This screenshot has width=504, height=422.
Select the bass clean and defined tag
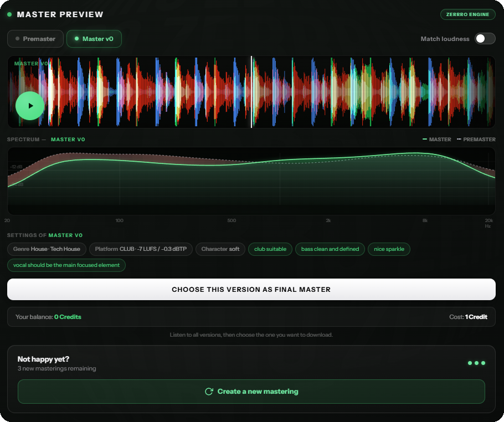pyautogui.click(x=330, y=249)
